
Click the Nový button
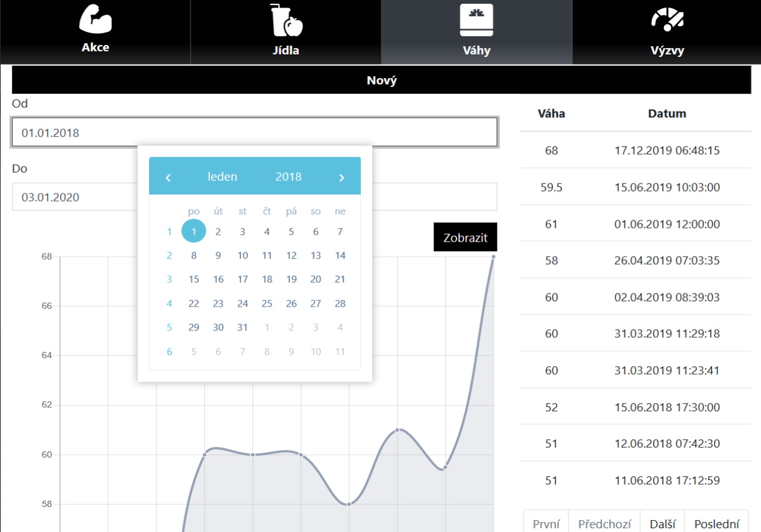tap(381, 80)
